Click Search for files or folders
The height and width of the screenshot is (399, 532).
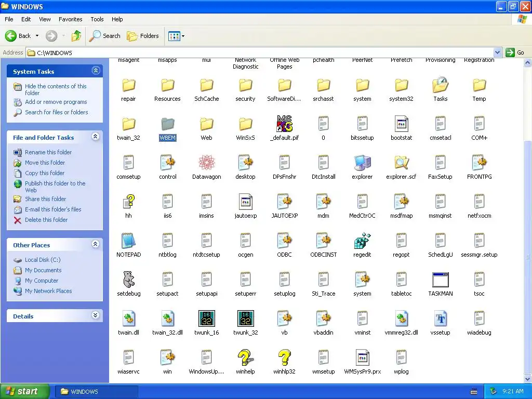56,112
